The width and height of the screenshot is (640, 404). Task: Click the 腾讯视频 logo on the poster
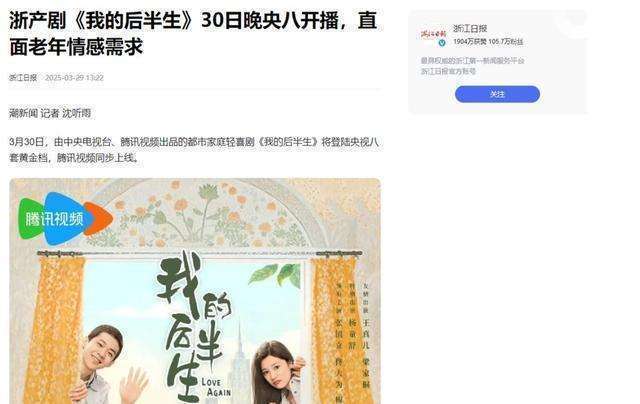(x=65, y=218)
